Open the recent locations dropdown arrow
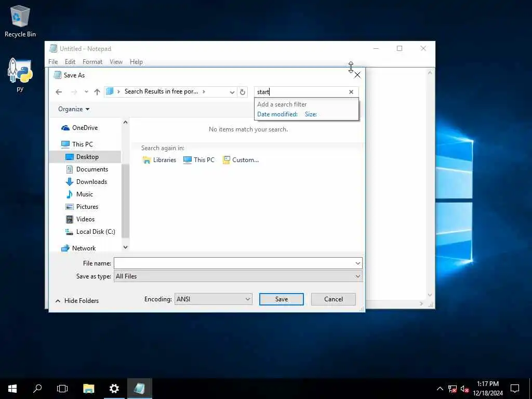 (x=86, y=92)
